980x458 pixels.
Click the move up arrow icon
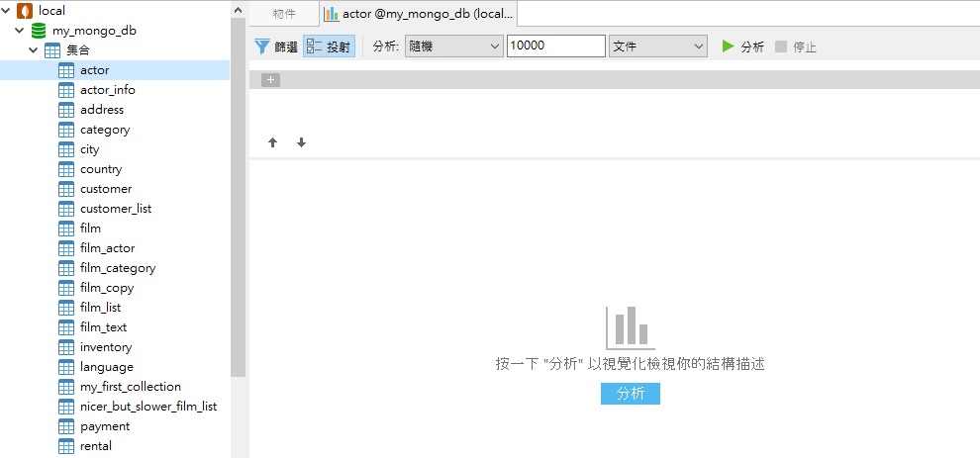273,142
